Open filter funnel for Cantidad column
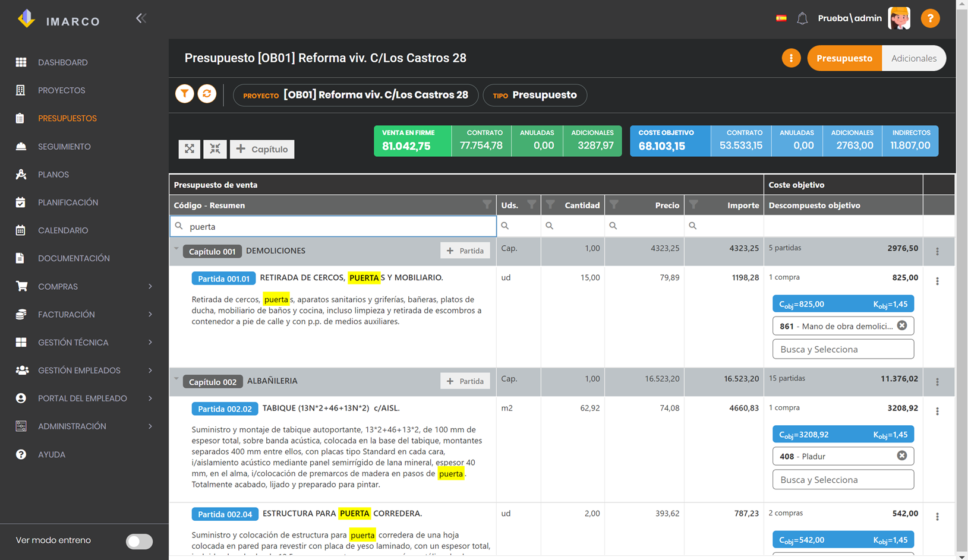The image size is (968, 560). (550, 205)
